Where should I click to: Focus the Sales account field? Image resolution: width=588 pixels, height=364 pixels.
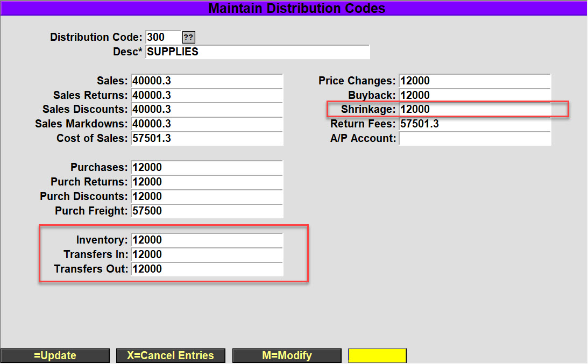[207, 81]
